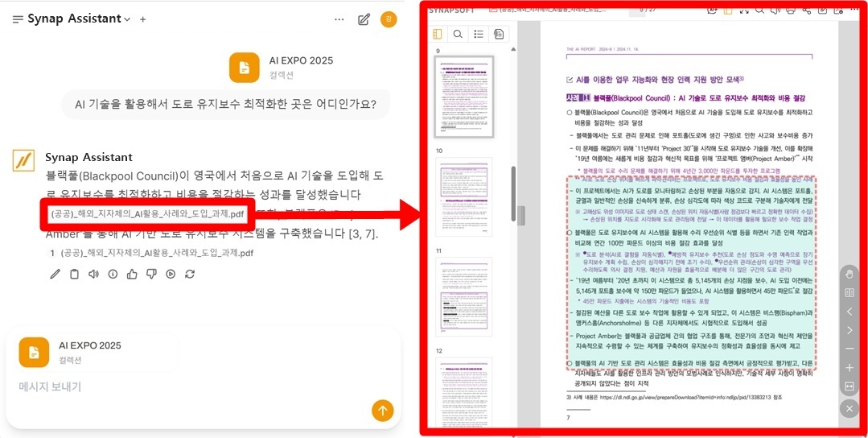Select the page 10 thumbnail
Screen dimensions: 868x438
coord(463,196)
